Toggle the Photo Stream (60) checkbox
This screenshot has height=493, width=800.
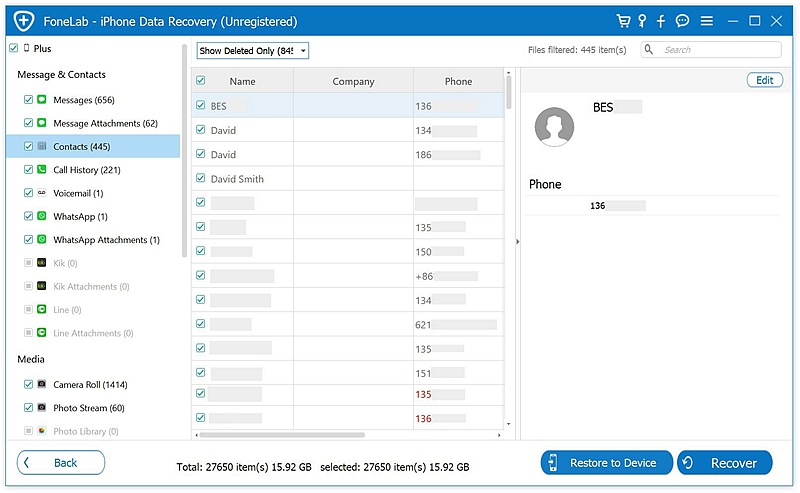pos(29,407)
